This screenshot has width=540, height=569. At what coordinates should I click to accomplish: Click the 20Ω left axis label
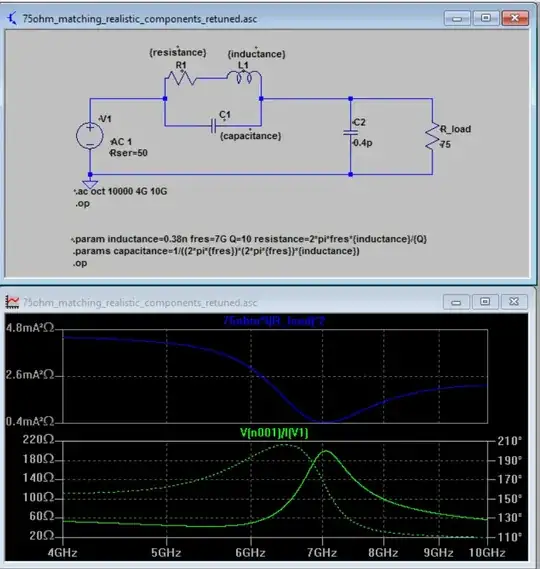click(x=42, y=536)
